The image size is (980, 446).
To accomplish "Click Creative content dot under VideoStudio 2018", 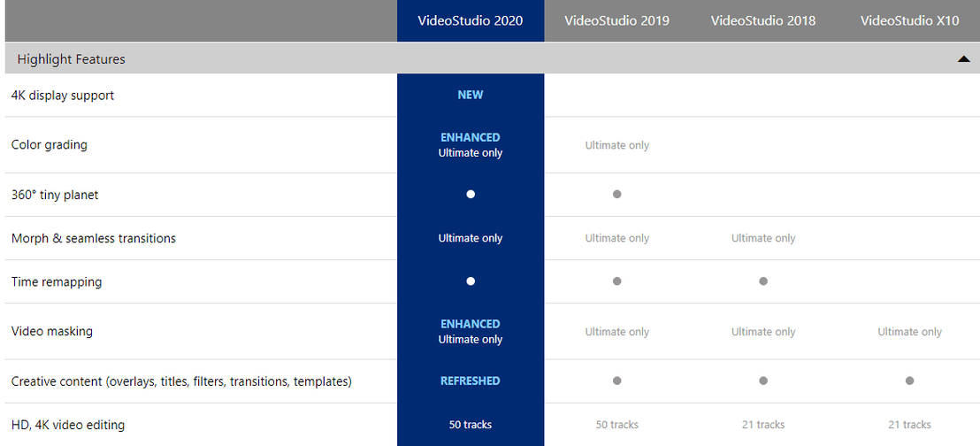I will 763,381.
